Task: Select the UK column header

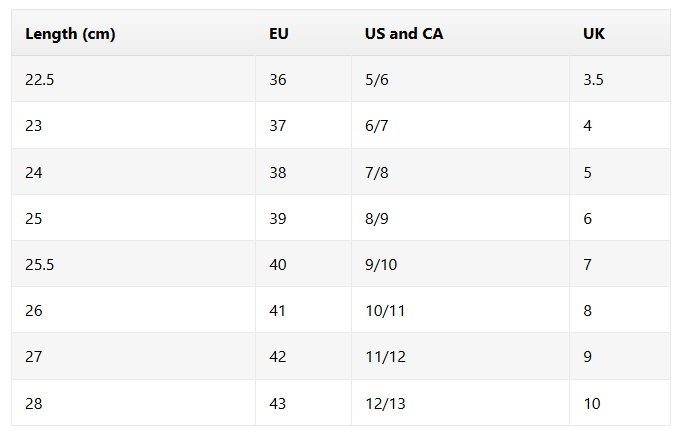Action: tap(620, 33)
